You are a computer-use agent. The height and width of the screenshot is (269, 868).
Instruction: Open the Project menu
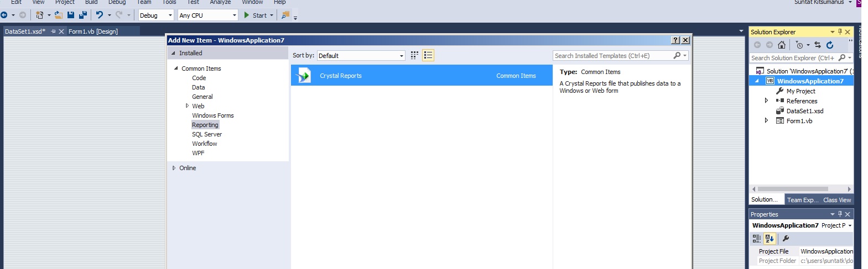[65, 2]
